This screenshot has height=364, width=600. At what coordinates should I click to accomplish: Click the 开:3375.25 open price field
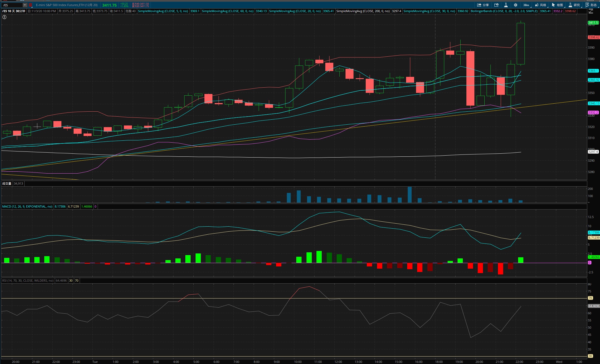(x=66, y=11)
